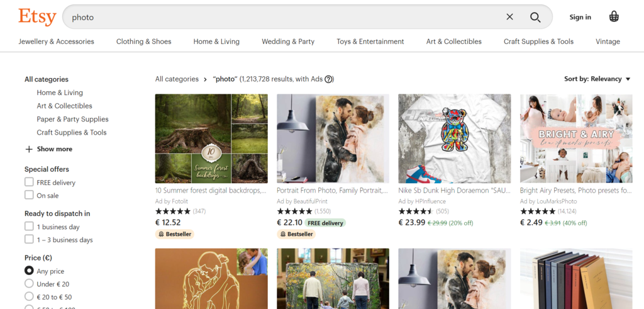644x309 pixels.
Task: Open Summer forest backdrops thumbnail
Action: pos(211,138)
